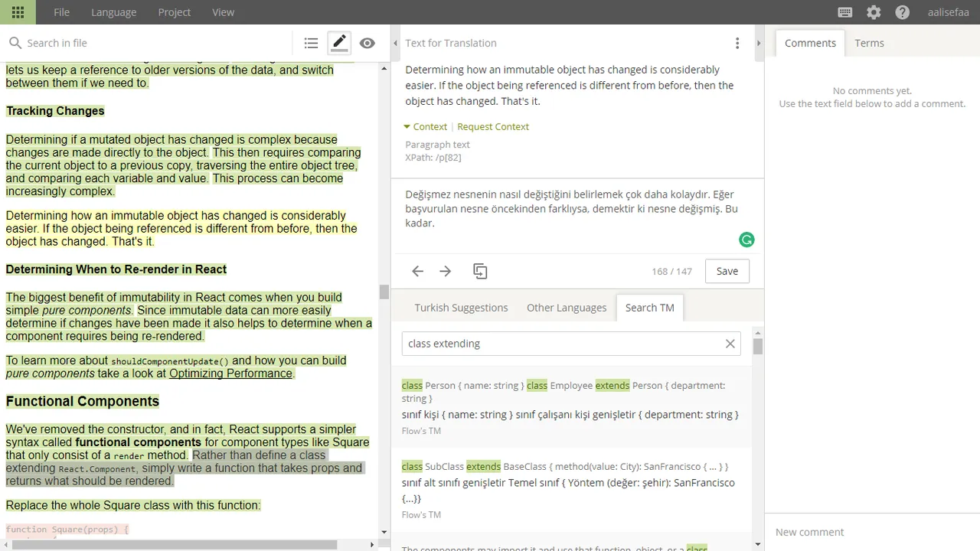Select 'The biggest benefit of immutability' paragraph

189,317
